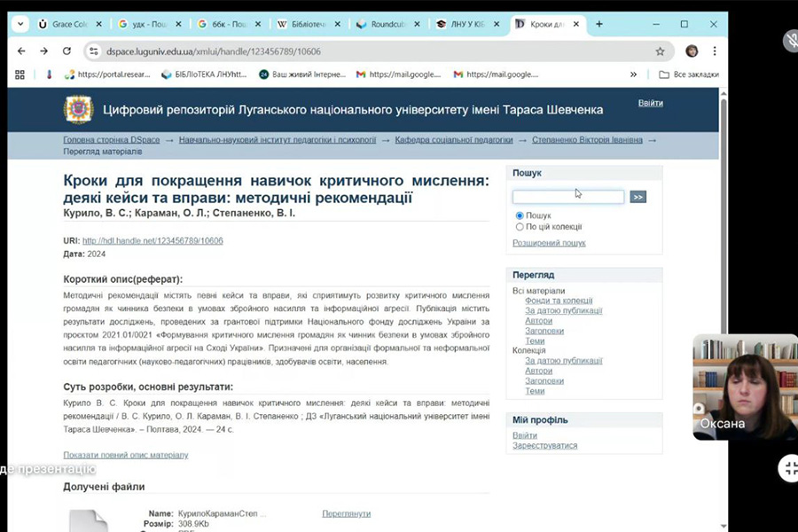Bookmark this page with the star icon

click(x=660, y=51)
